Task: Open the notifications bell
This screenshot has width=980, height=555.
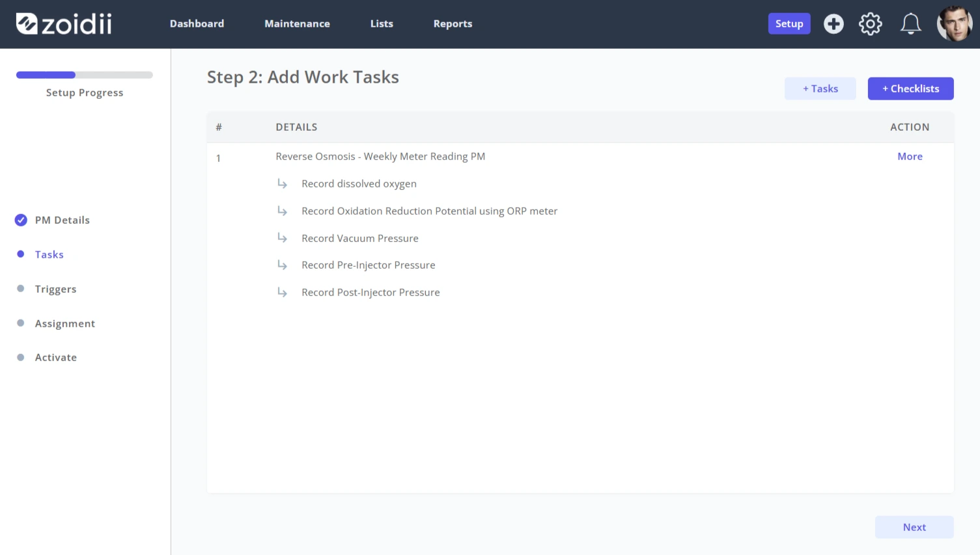Action: point(911,24)
